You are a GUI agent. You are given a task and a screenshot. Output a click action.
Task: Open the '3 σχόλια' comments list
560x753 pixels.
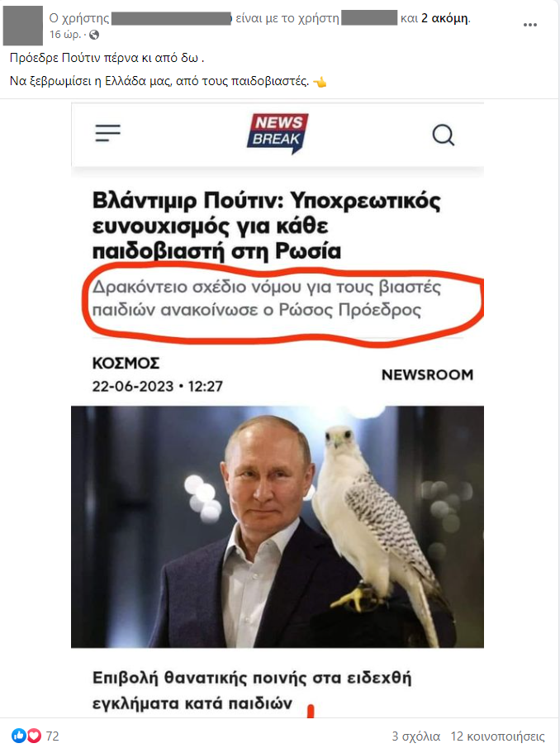[416, 736]
